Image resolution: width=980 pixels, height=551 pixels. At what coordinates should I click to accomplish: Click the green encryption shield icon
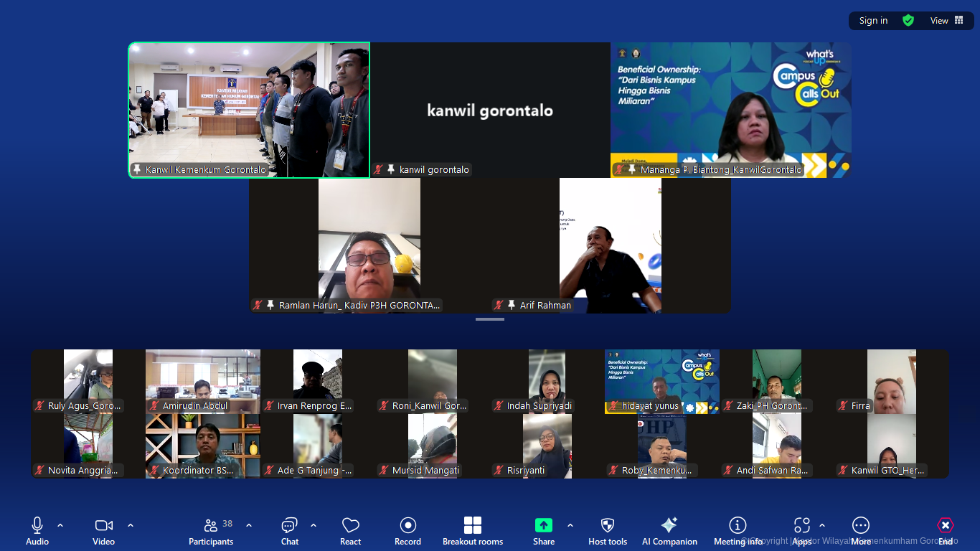[908, 21]
